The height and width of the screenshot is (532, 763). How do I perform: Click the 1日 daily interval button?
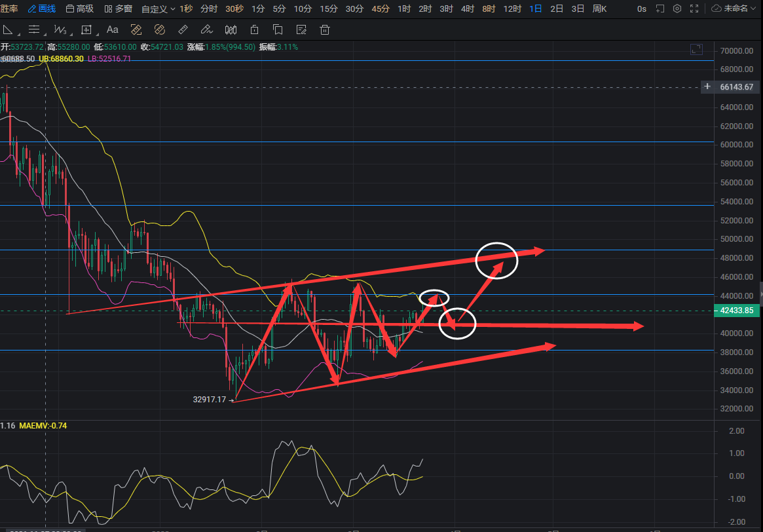pos(535,9)
